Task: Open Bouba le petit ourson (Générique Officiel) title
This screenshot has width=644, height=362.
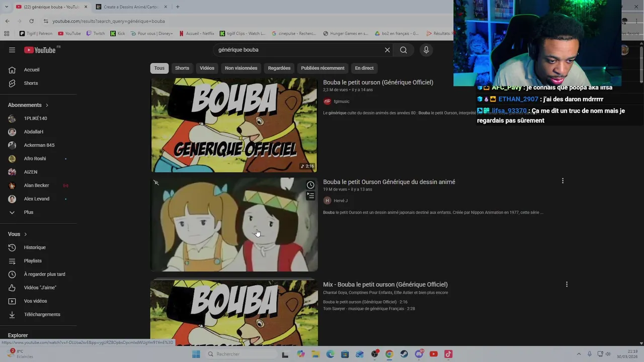Action: 378,82
